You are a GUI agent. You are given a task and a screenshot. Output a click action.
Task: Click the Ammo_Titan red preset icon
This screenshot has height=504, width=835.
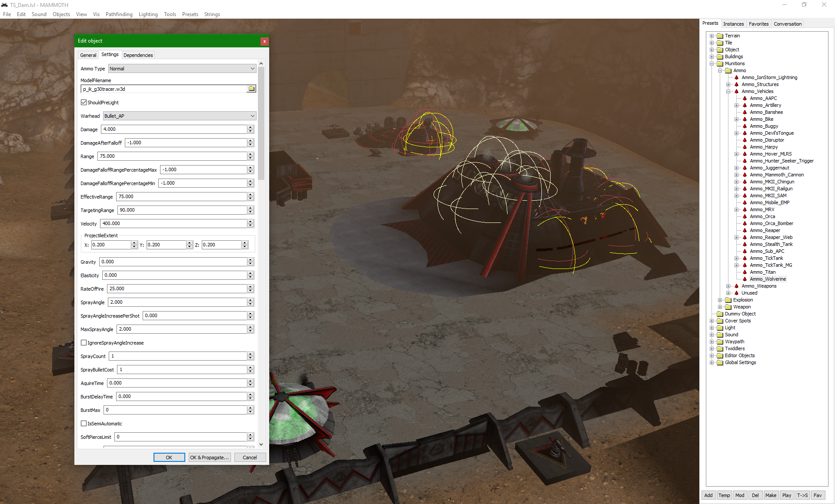(745, 272)
